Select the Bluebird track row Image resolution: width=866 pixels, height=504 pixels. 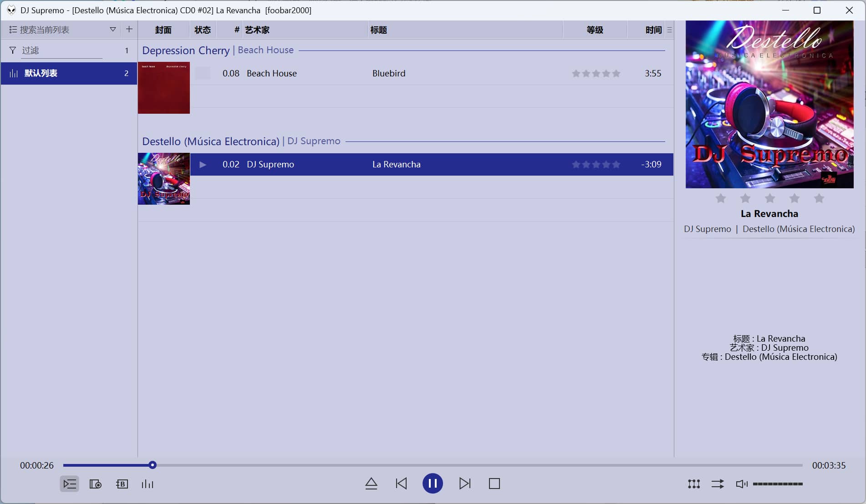point(388,74)
